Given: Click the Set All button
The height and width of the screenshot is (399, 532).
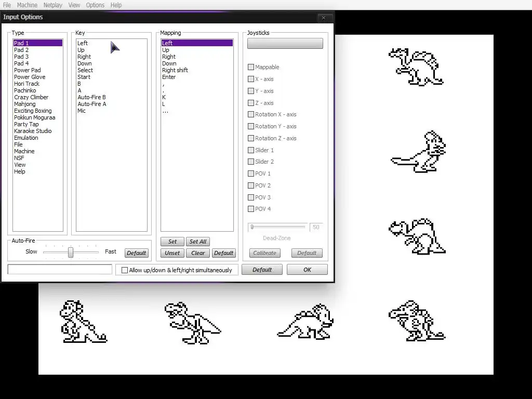Looking at the screenshot, I should [198, 242].
